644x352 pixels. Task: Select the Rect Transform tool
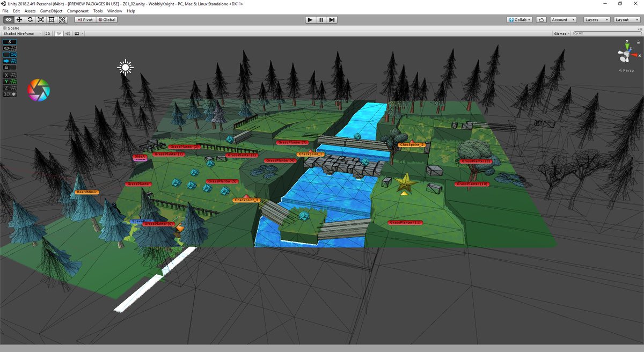51,19
